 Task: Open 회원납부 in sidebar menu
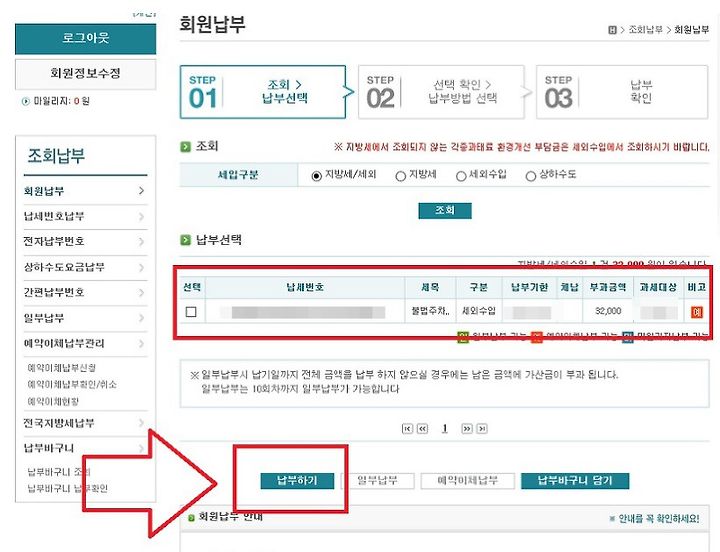pyautogui.click(x=44, y=191)
